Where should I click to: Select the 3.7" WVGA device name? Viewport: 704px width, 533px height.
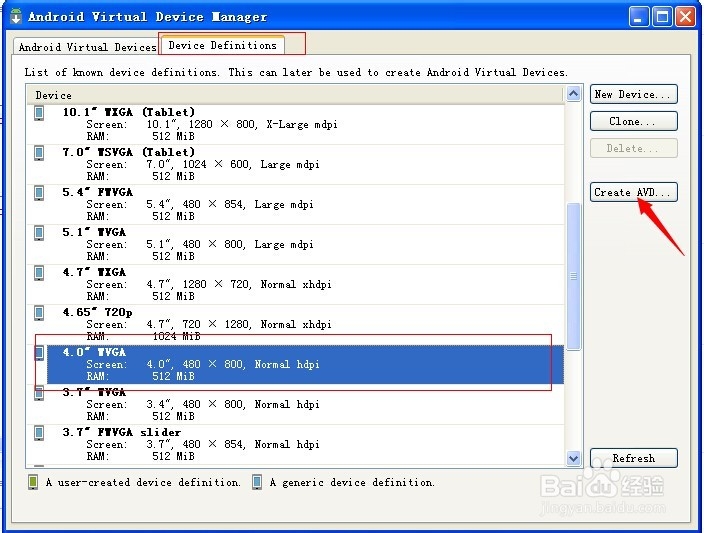[94, 392]
